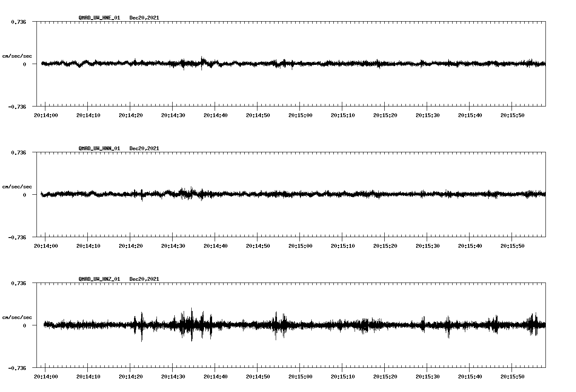
Task: Click the QMAD_UW_HNE_01 channel title
Action: 99,18
